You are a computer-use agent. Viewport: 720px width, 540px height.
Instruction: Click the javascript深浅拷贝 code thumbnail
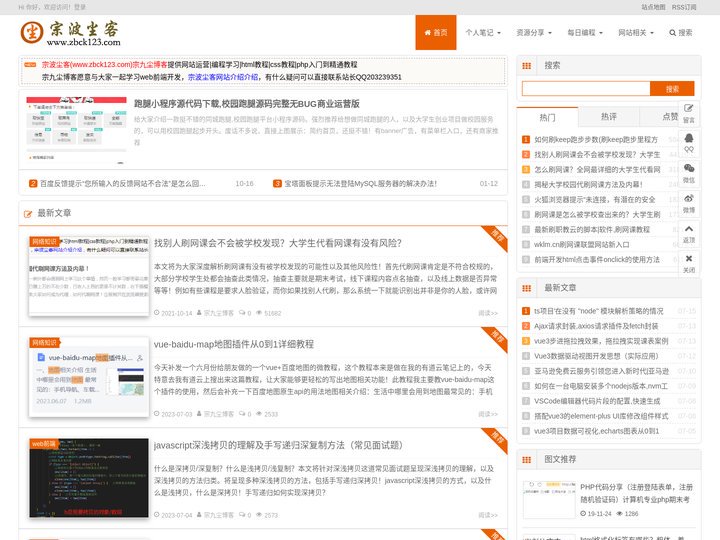89,478
